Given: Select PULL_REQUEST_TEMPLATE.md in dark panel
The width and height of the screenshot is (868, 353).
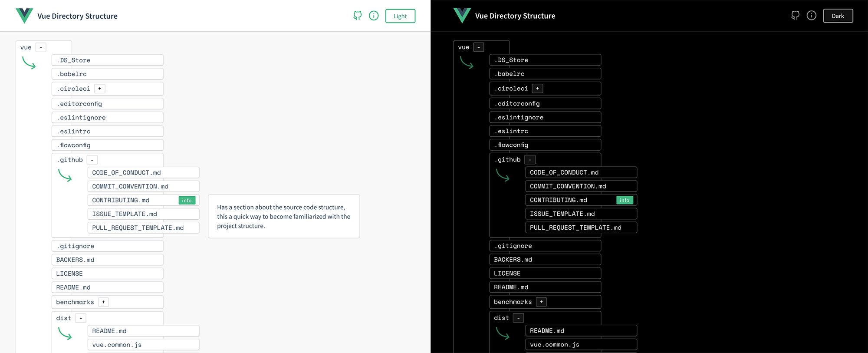Looking at the screenshot, I should 582,228.
